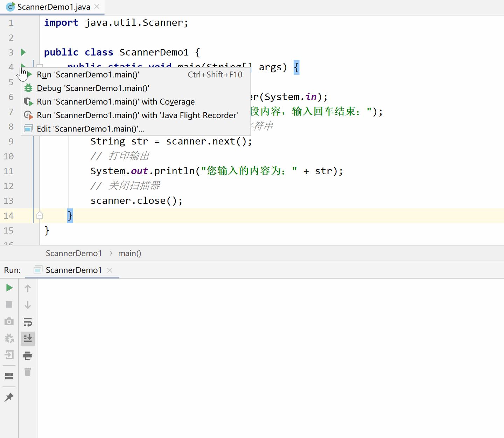Click the Down the Stack Trace arrow

point(28,305)
